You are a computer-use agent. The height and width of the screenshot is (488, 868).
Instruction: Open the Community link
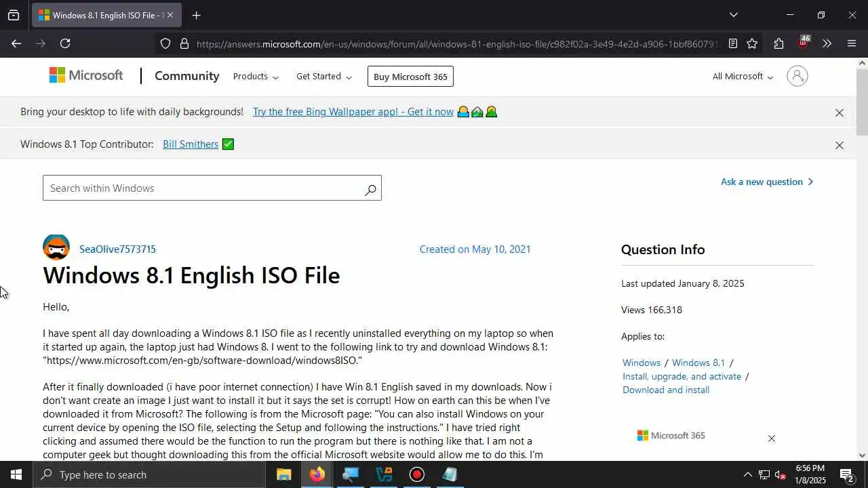click(x=187, y=76)
